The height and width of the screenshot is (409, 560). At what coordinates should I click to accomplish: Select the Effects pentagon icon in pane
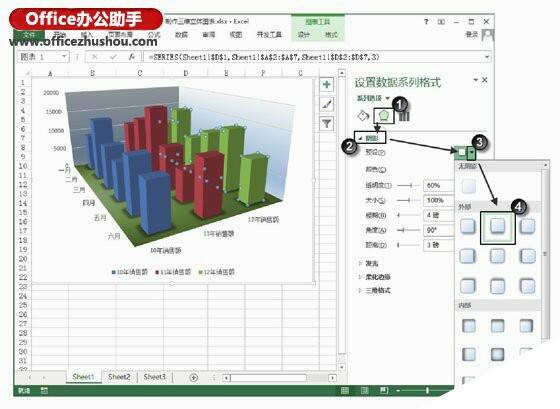point(384,116)
